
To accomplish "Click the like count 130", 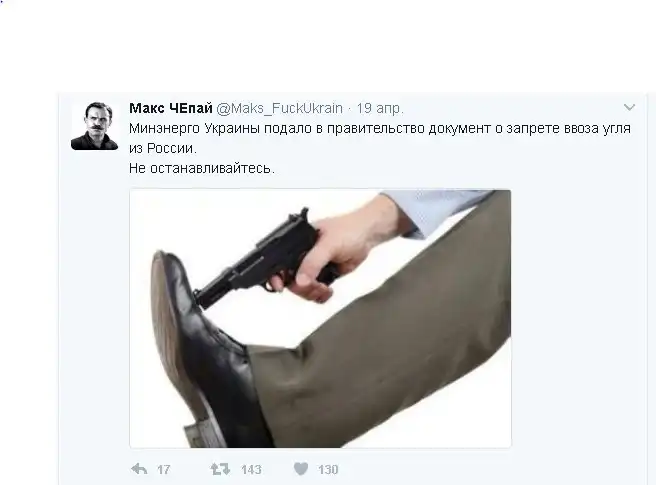I will pyautogui.click(x=328, y=470).
